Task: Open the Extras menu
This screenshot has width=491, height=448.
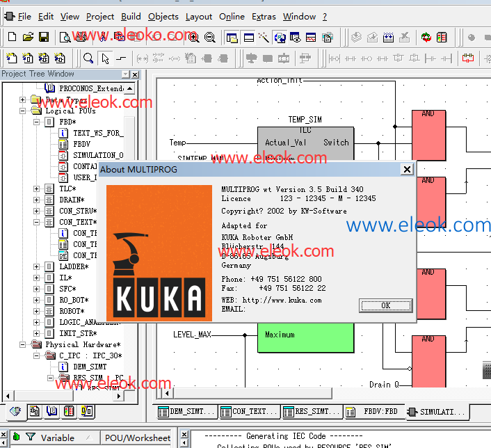Action: (264, 16)
